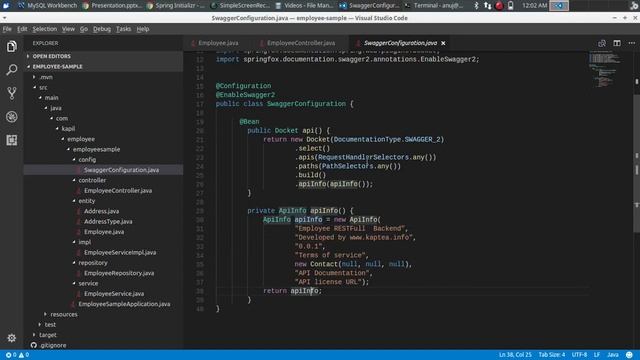
Task: Open the Go menu
Action: click(84, 29)
